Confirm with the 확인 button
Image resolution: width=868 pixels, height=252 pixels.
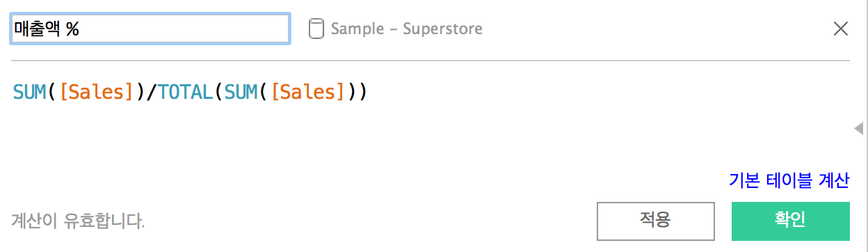[790, 221]
